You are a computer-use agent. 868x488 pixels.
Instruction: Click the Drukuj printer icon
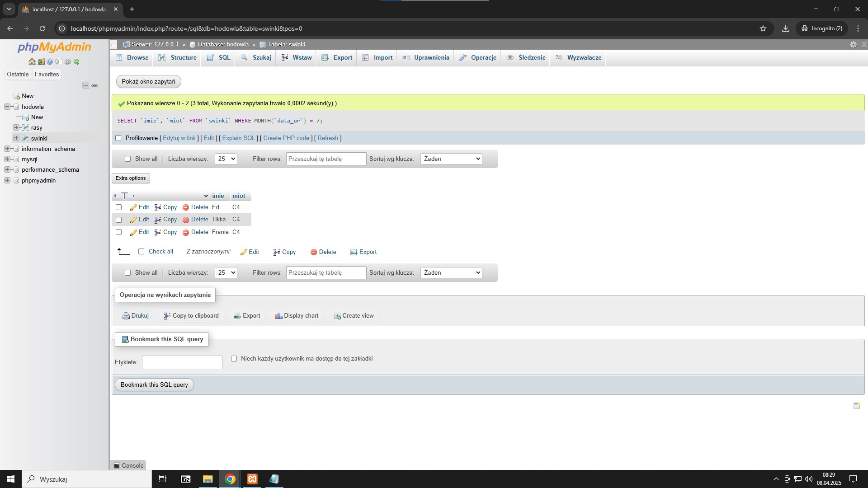pyautogui.click(x=126, y=316)
